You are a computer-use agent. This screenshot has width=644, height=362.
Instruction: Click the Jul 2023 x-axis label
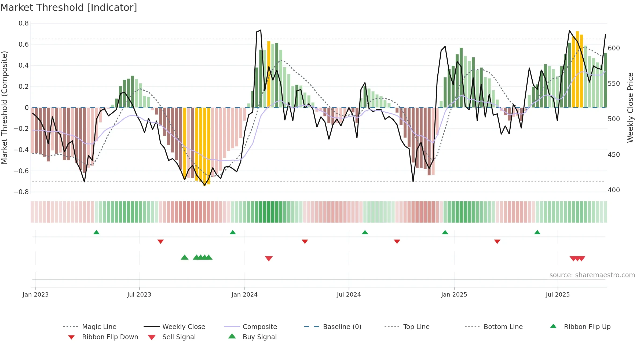[x=139, y=294]
